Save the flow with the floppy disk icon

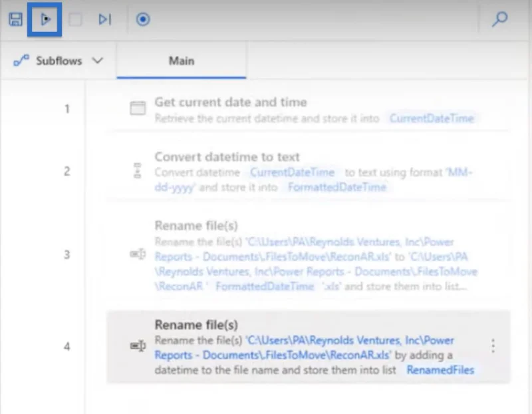[x=15, y=19]
